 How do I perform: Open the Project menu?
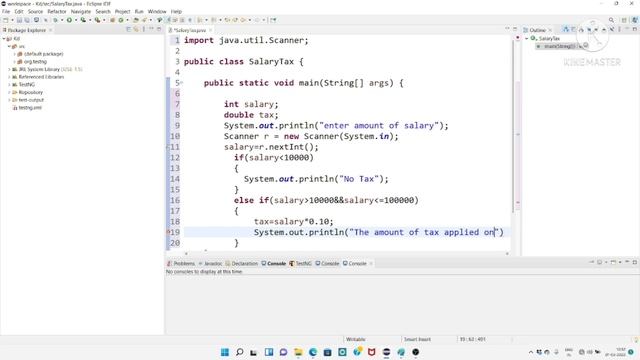(122, 11)
